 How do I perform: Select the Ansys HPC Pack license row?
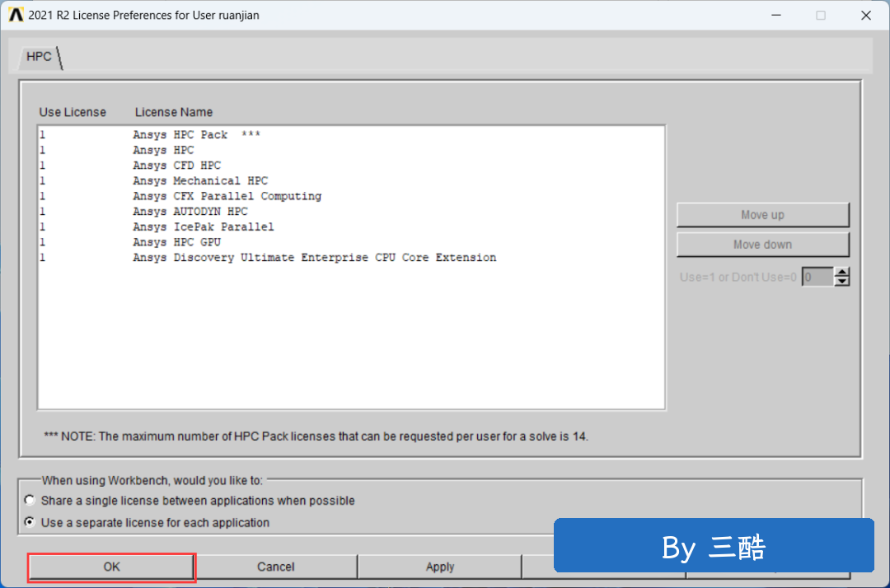351,135
